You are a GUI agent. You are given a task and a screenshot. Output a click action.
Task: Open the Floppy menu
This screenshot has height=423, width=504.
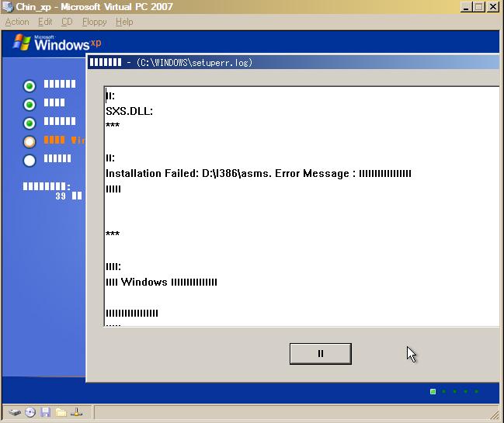(94, 22)
